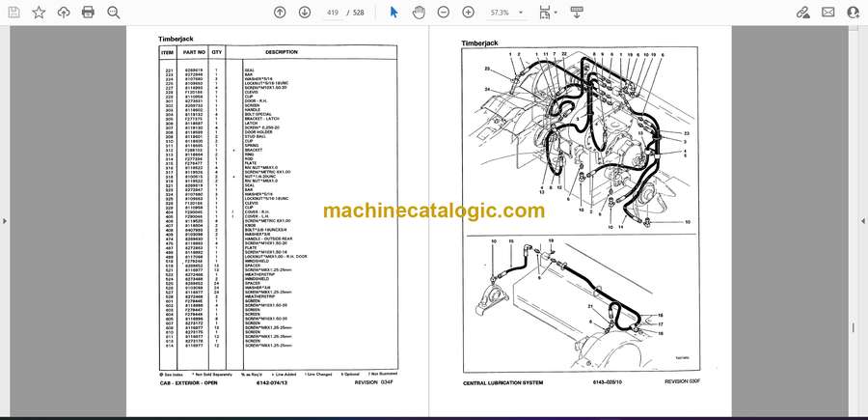
Task: Switch to the hand pan tool
Action: click(x=419, y=13)
